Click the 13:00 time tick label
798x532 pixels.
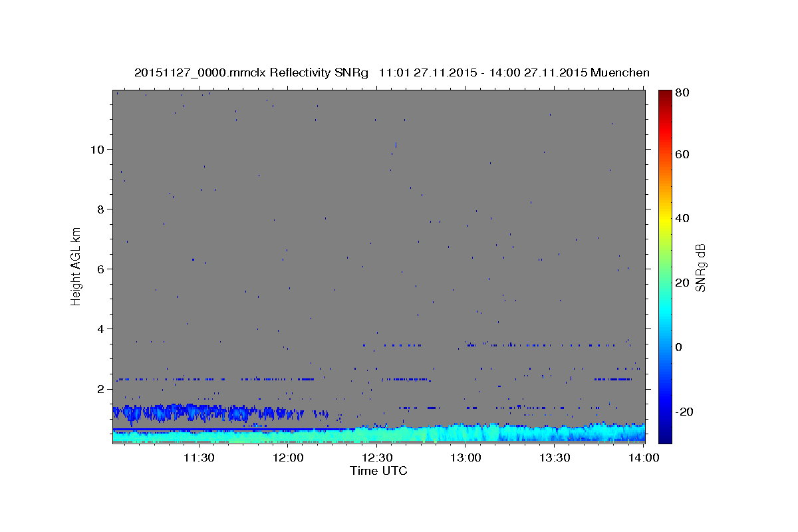click(x=465, y=458)
